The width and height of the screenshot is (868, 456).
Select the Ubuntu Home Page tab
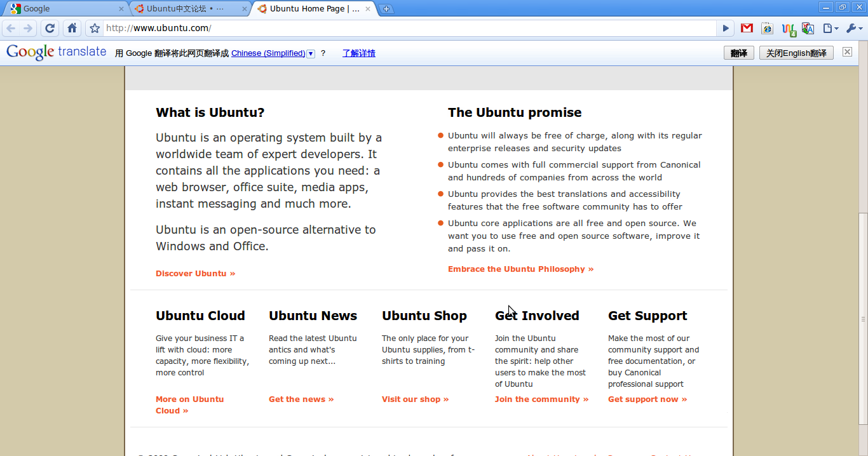313,9
